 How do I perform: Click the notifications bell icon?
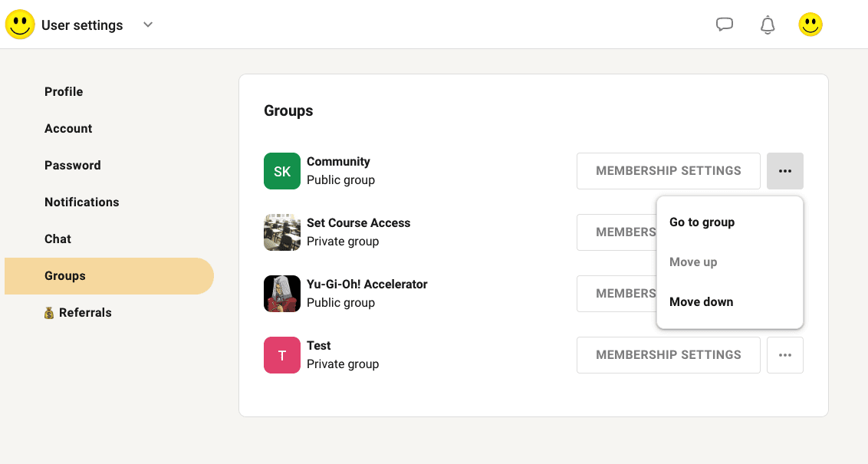click(x=768, y=25)
